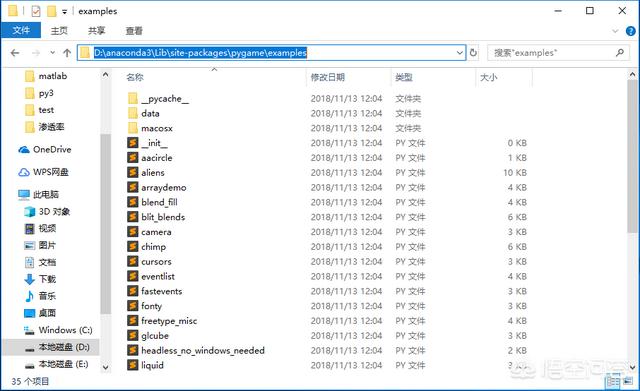
Task: Go up one folder level arrow
Action: pos(67,53)
